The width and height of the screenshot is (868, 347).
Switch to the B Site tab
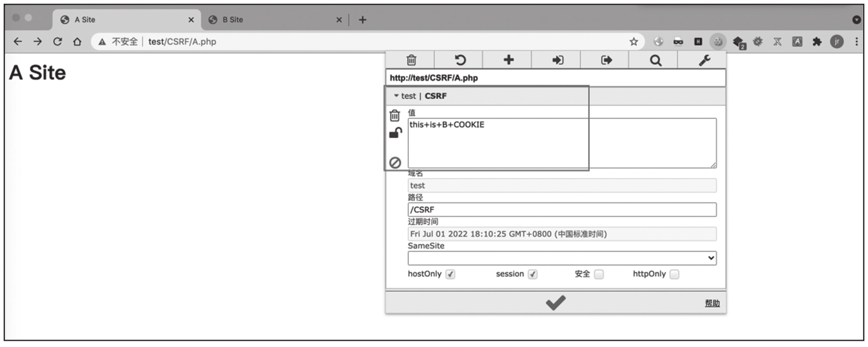[274, 20]
